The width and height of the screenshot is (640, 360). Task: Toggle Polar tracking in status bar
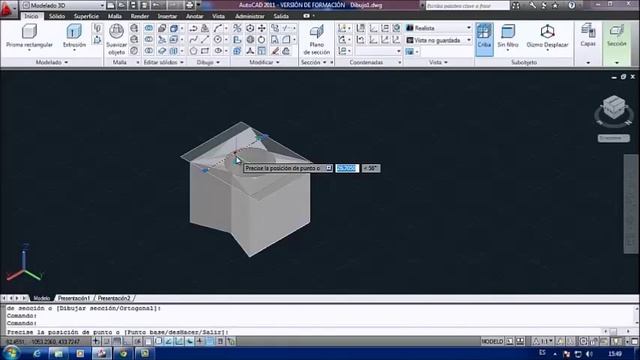click(x=138, y=341)
